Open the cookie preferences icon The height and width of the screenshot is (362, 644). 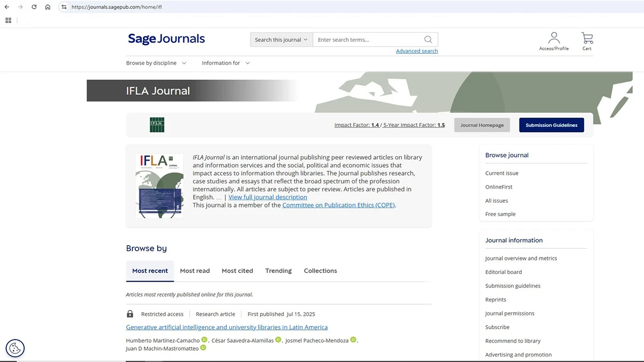point(14,348)
